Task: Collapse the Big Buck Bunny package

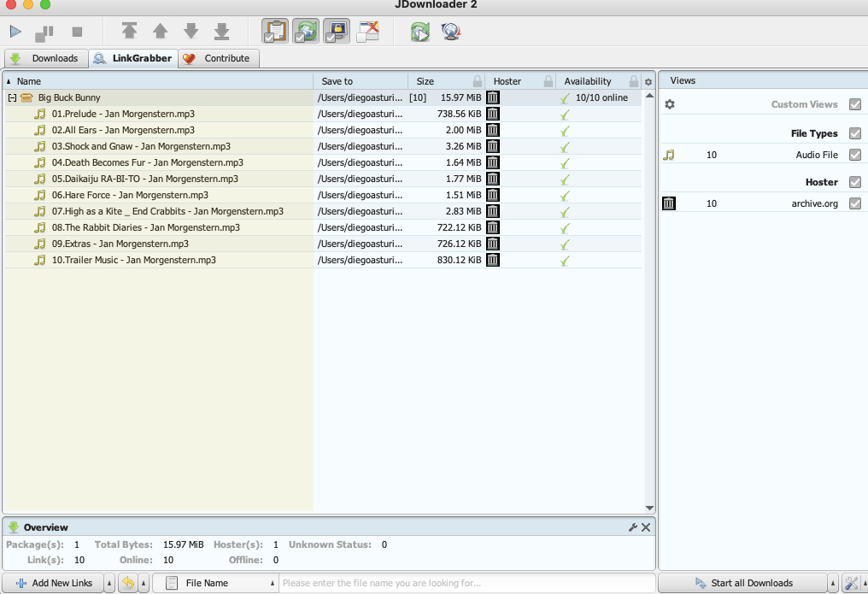Action: (12, 97)
